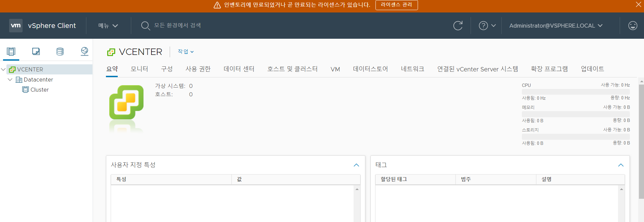The width and height of the screenshot is (644, 222).
Task: Click the 사용자 지정 특성 panel title
Action: click(x=133, y=165)
